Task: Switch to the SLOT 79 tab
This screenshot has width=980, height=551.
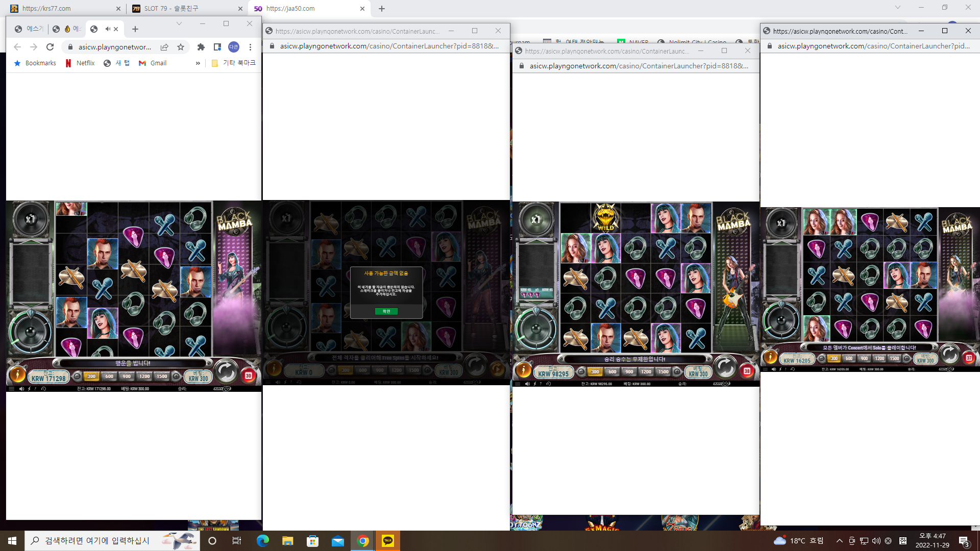Action: pyautogui.click(x=187, y=8)
